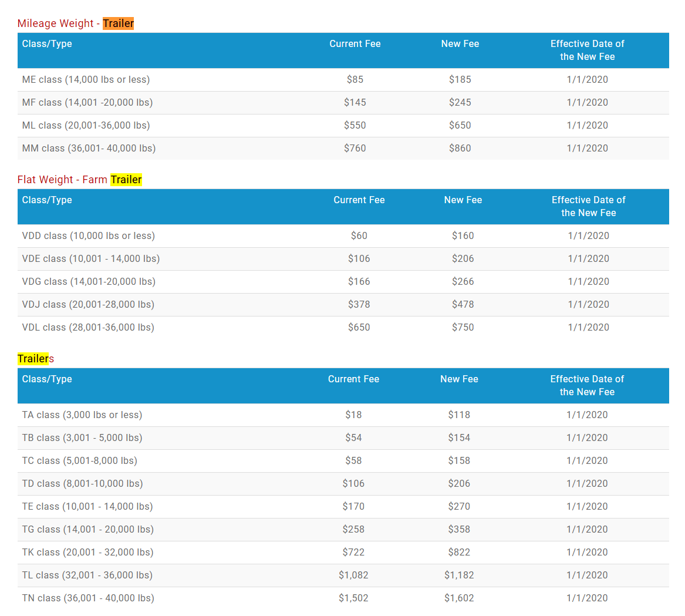Click the $550 current fee for ML class

tap(355, 126)
